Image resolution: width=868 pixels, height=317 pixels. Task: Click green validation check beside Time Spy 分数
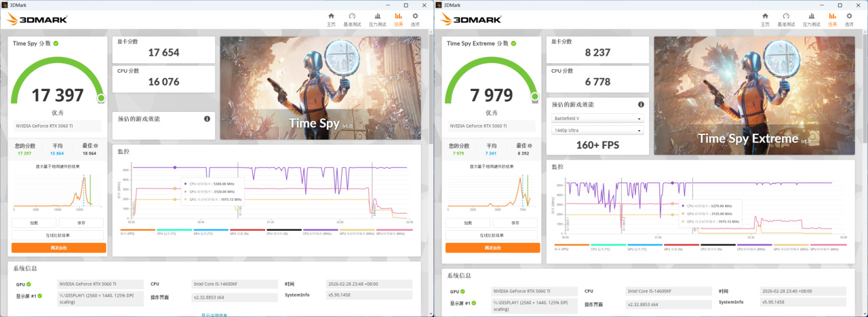tap(56, 43)
